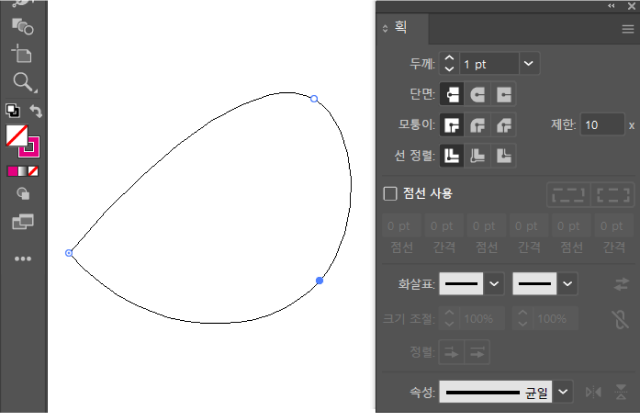Enable the 점선 사용 dashed line checkbox
The image size is (640, 413).
point(391,194)
